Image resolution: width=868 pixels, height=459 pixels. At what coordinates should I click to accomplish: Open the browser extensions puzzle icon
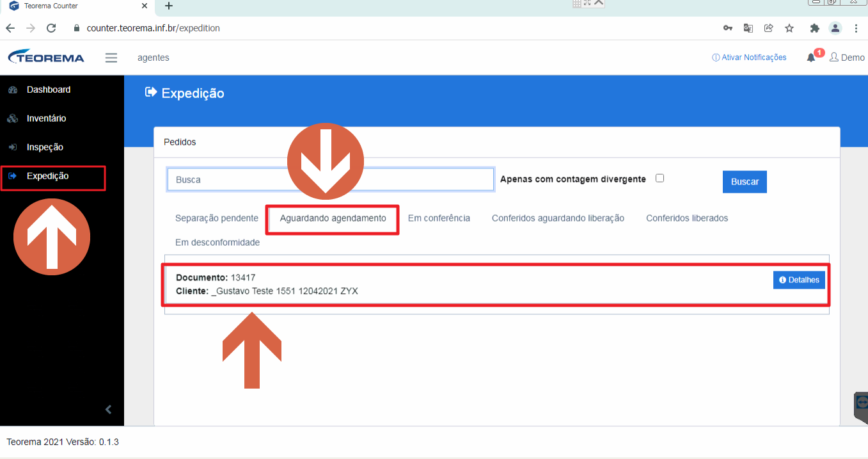tap(814, 28)
